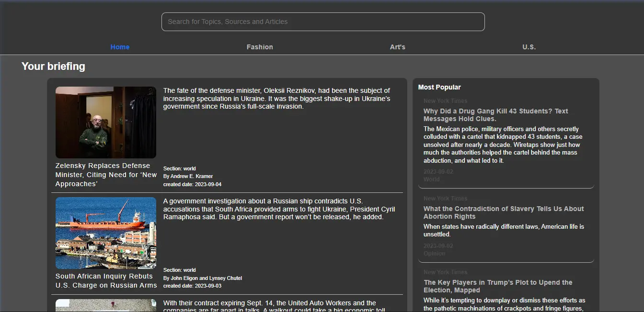Click the Oleksii Reznikov article summary text
This screenshot has width=644, height=312.
pyautogui.click(x=276, y=99)
